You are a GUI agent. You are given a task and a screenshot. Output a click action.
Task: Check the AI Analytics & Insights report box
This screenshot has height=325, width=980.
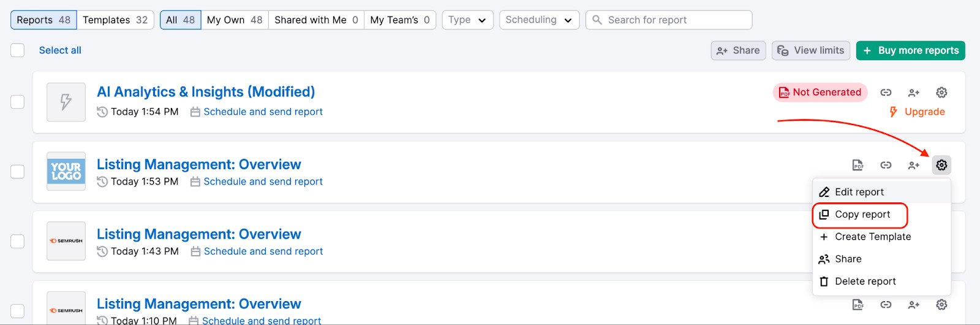(18, 102)
